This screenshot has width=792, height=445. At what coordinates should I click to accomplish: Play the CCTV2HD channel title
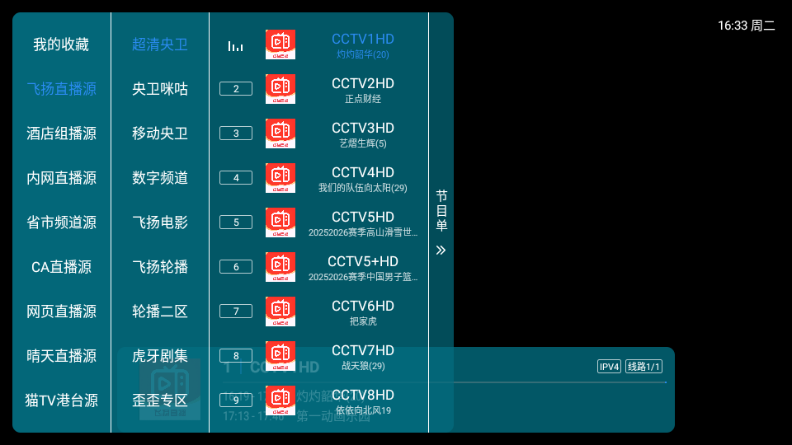pyautogui.click(x=363, y=84)
